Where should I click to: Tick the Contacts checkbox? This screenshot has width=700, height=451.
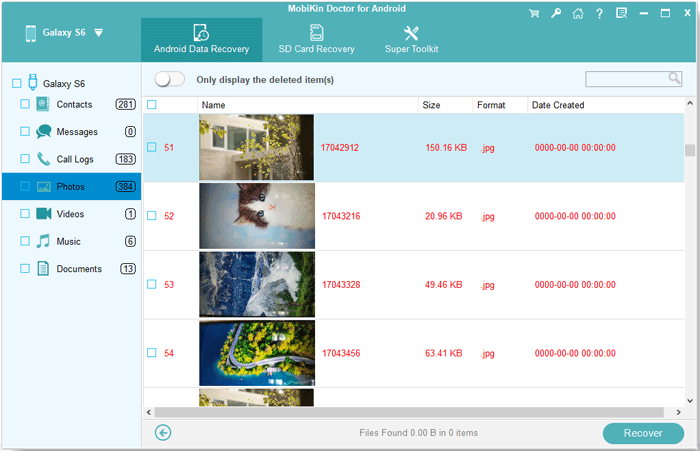pos(24,104)
